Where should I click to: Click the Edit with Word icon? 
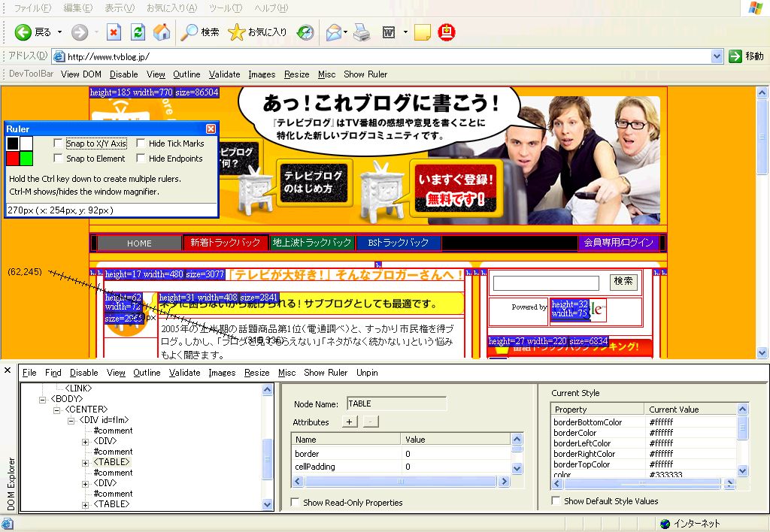click(389, 32)
